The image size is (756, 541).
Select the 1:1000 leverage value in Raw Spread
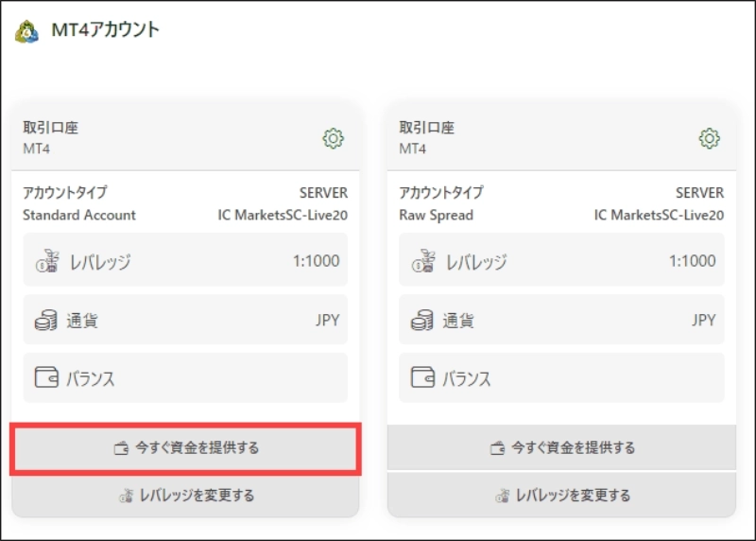[x=692, y=261]
